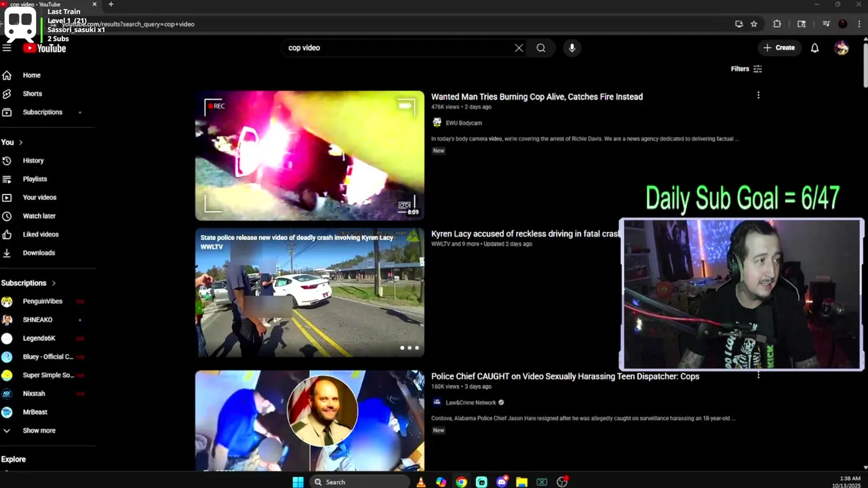Start voice search with microphone icon
This screenshot has height=488, width=868.
[x=572, y=47]
